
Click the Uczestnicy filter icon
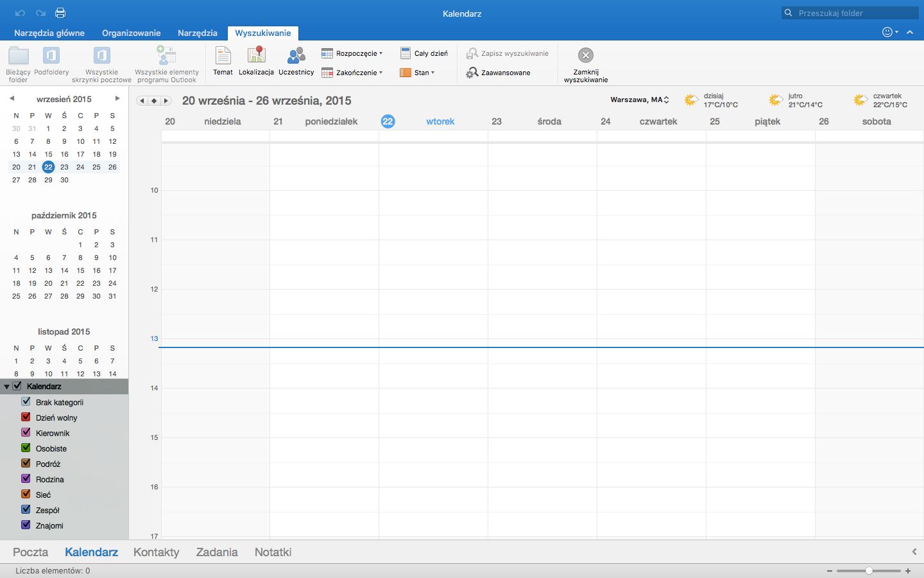(x=296, y=61)
